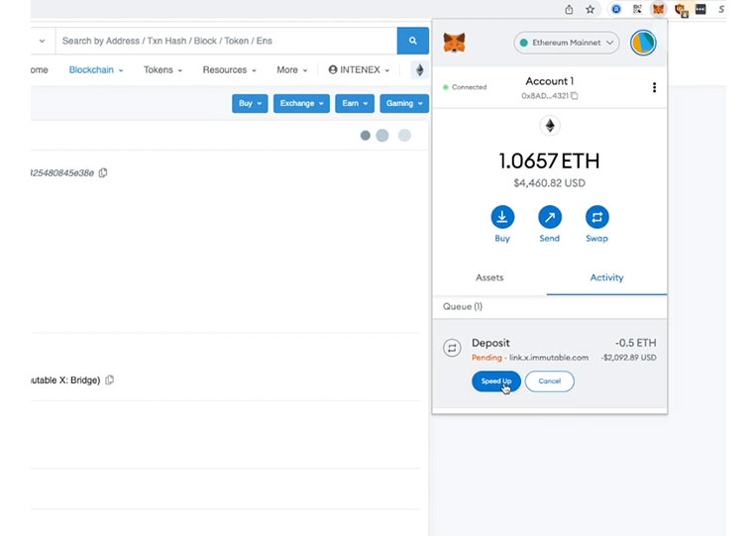
Task: Expand the More menu
Action: coord(291,70)
